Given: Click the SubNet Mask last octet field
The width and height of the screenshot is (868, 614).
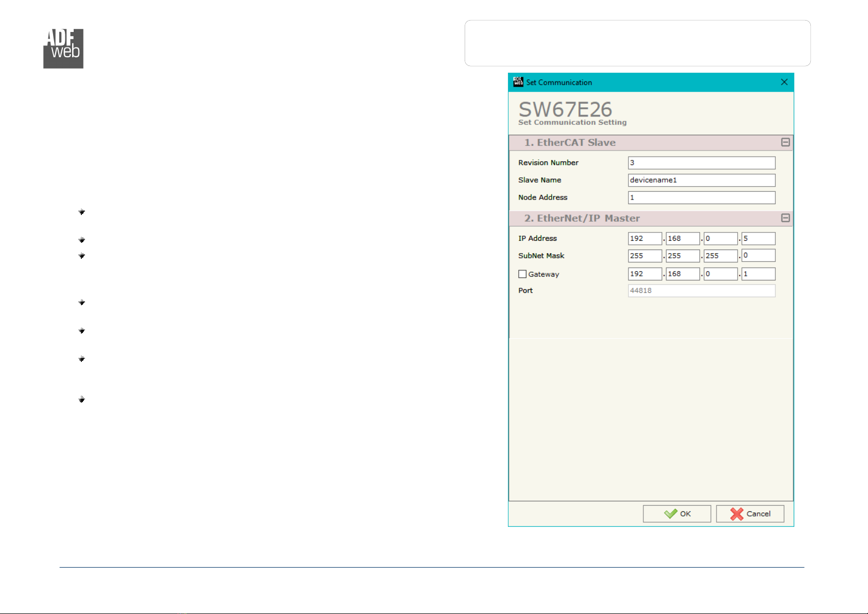Looking at the screenshot, I should [758, 255].
